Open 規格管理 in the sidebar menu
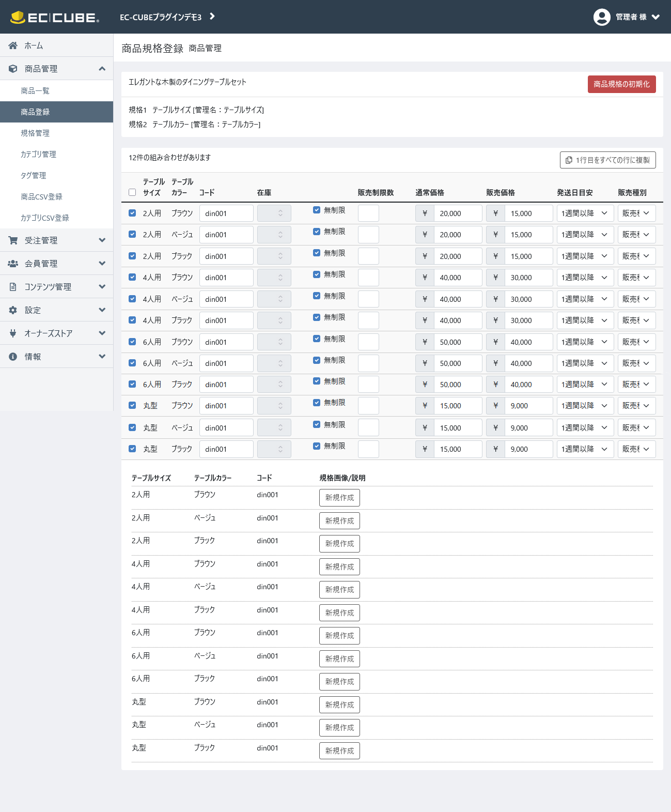The width and height of the screenshot is (671, 812). click(35, 133)
